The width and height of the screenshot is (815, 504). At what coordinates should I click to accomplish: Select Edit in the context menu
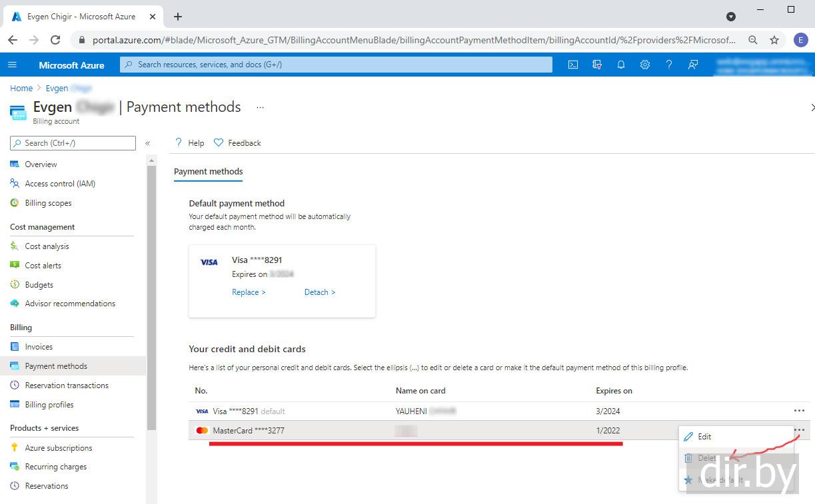(704, 437)
